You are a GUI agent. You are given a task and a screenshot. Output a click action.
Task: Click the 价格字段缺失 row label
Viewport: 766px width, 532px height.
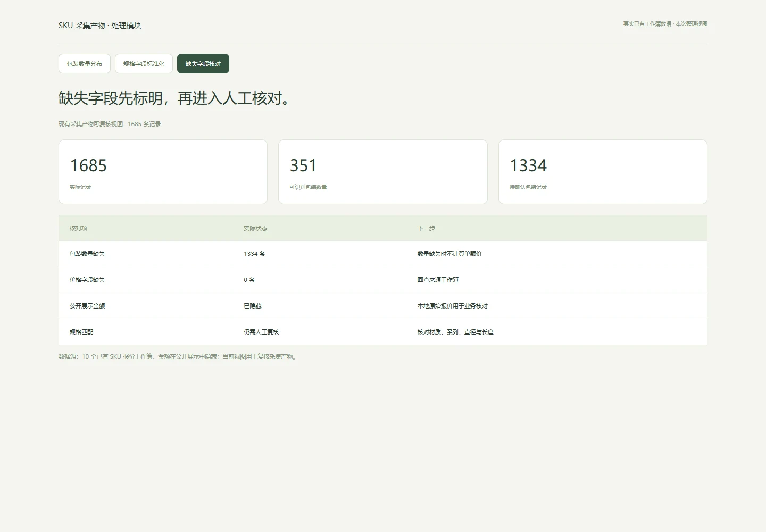click(x=87, y=280)
